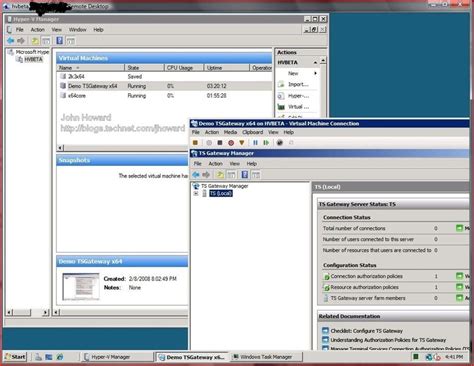
Task: Select 2k3x64 virtual machine row
Action: coord(165,76)
